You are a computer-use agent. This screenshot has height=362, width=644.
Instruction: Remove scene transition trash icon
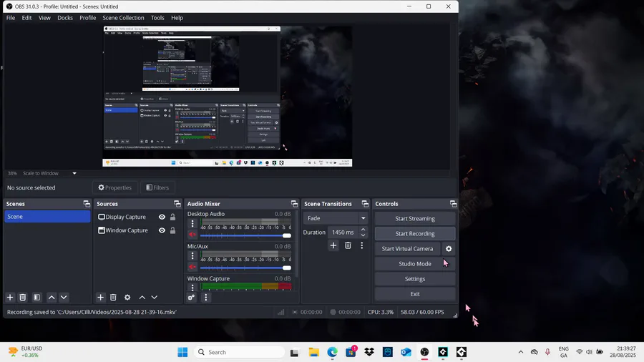click(x=348, y=245)
